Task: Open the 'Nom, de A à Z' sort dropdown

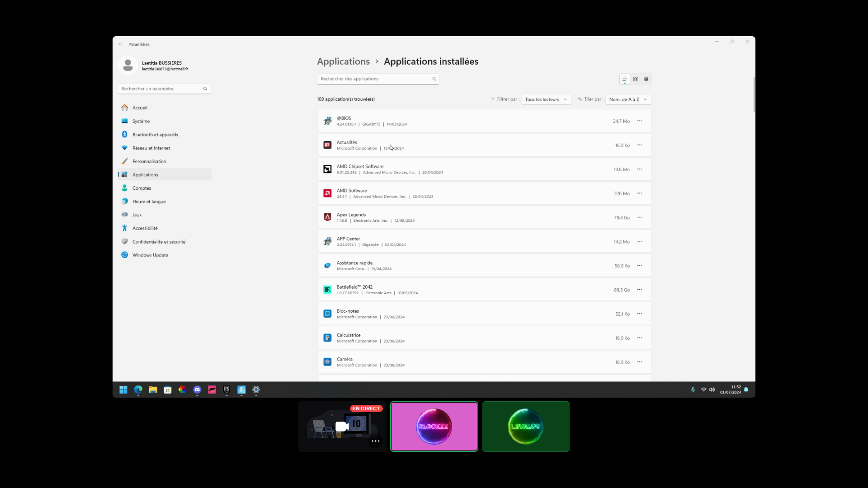Action: click(x=628, y=99)
